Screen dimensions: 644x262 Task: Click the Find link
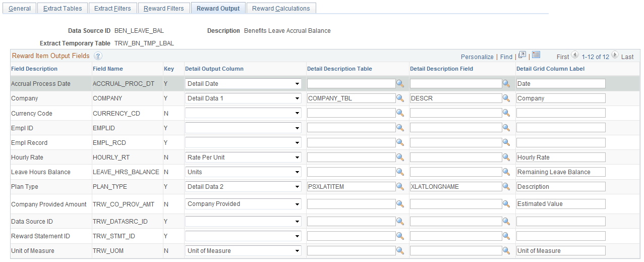tap(506, 57)
